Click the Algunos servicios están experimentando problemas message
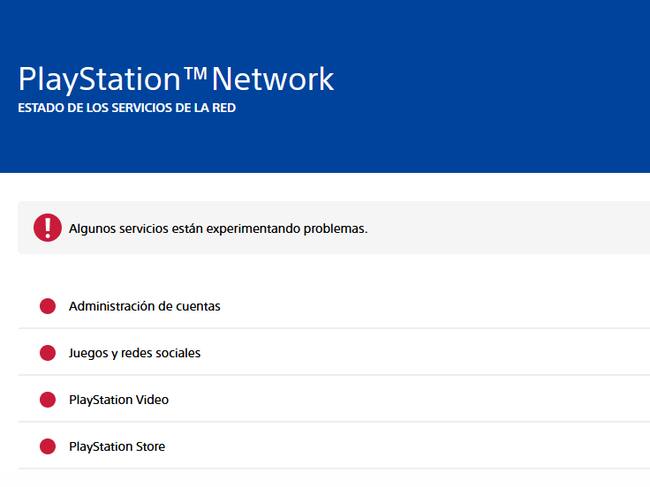Viewport: 650px width, 487px height. tap(218, 228)
